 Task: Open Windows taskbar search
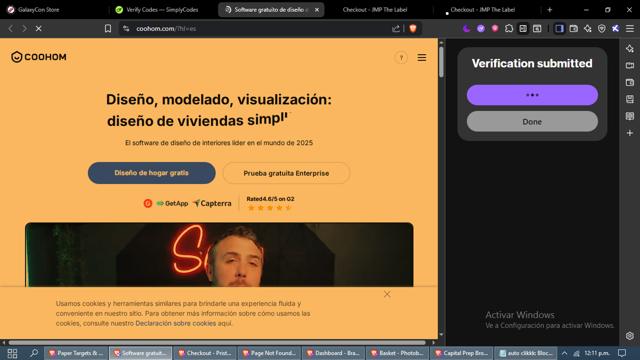(34, 353)
